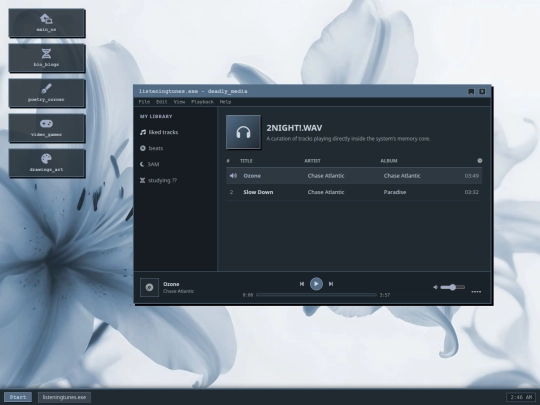Screen dimensions: 540x405
Task: Click Chase Atlantic album cell in Ozone row
Action: pyautogui.click(x=402, y=176)
